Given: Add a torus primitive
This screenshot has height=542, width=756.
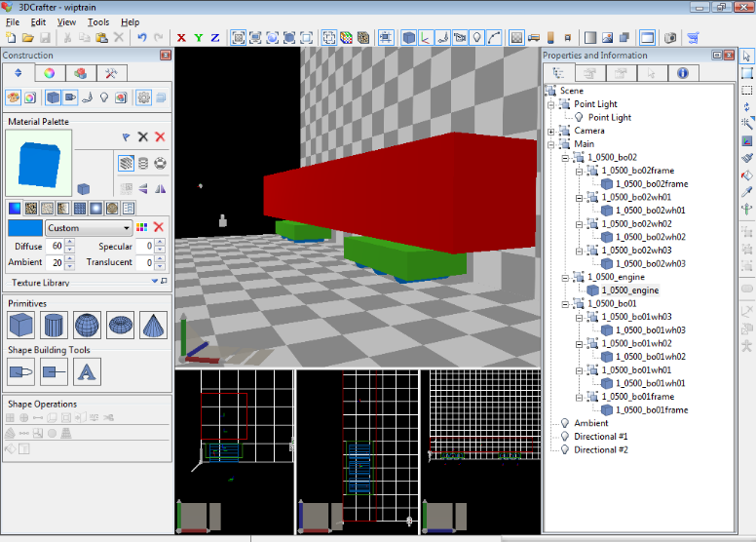Looking at the screenshot, I should point(120,325).
